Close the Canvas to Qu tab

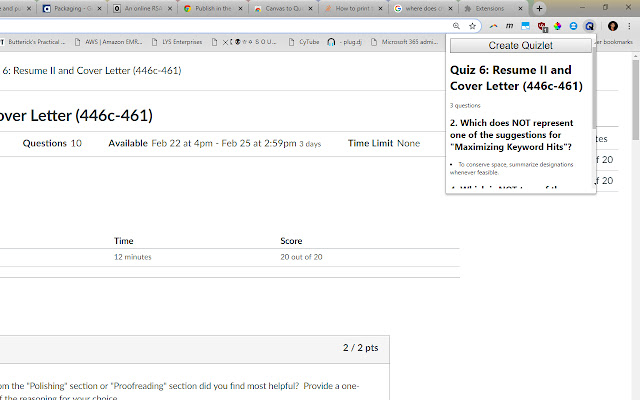311,9
